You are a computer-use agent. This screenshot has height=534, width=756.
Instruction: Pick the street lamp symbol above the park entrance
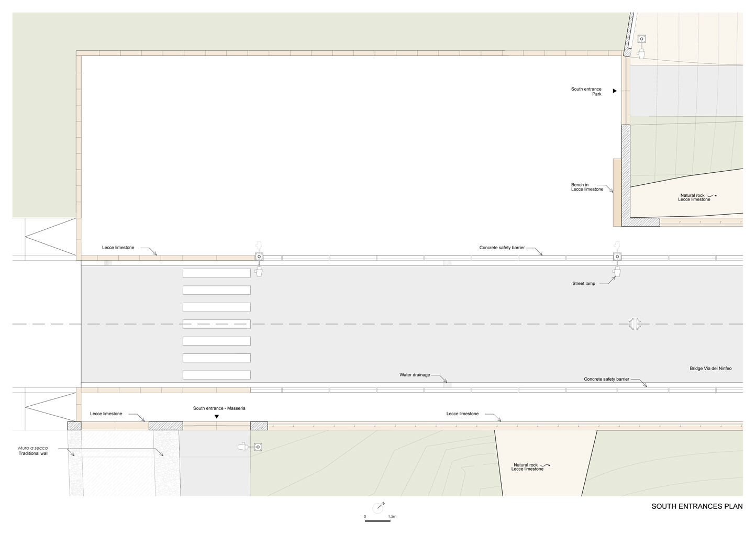tap(641, 46)
